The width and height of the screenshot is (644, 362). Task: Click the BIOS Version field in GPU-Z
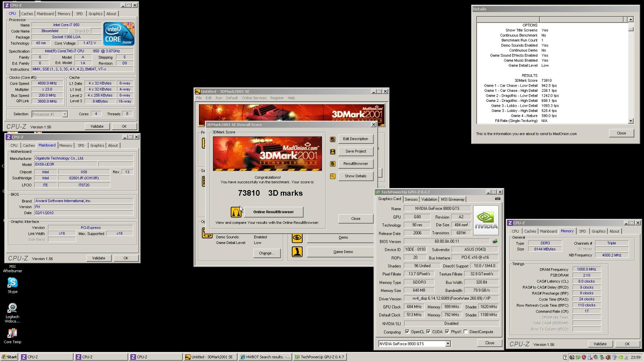click(x=447, y=242)
